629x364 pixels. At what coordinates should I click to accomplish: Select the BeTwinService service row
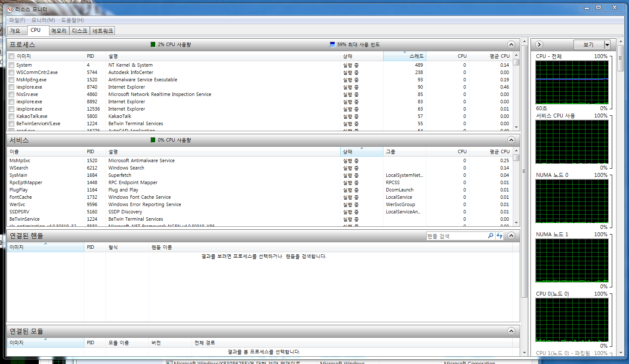(259, 219)
